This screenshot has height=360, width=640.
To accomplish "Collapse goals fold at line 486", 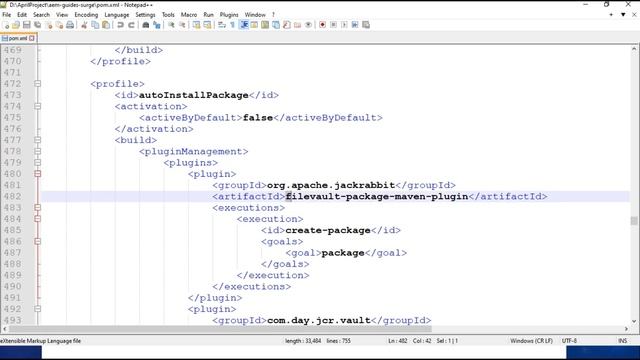I will pyautogui.click(x=38, y=242).
